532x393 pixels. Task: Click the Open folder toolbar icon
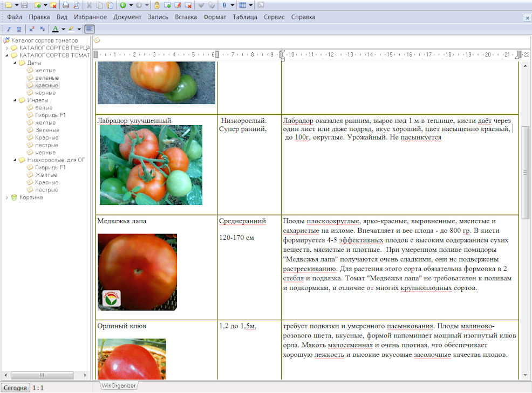coord(9,5)
